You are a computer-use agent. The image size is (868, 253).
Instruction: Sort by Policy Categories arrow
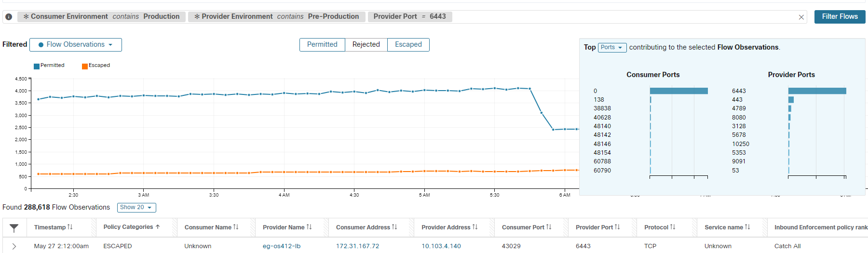click(x=158, y=227)
